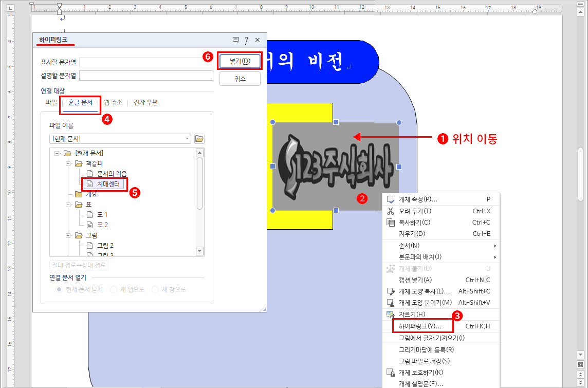The height and width of the screenshot is (388, 588).
Task: Select 그림 2 in the tree
Action: click(x=105, y=246)
